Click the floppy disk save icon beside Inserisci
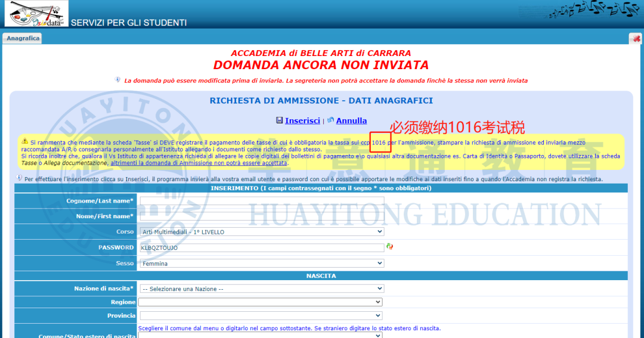This screenshot has width=644, height=338. point(279,120)
